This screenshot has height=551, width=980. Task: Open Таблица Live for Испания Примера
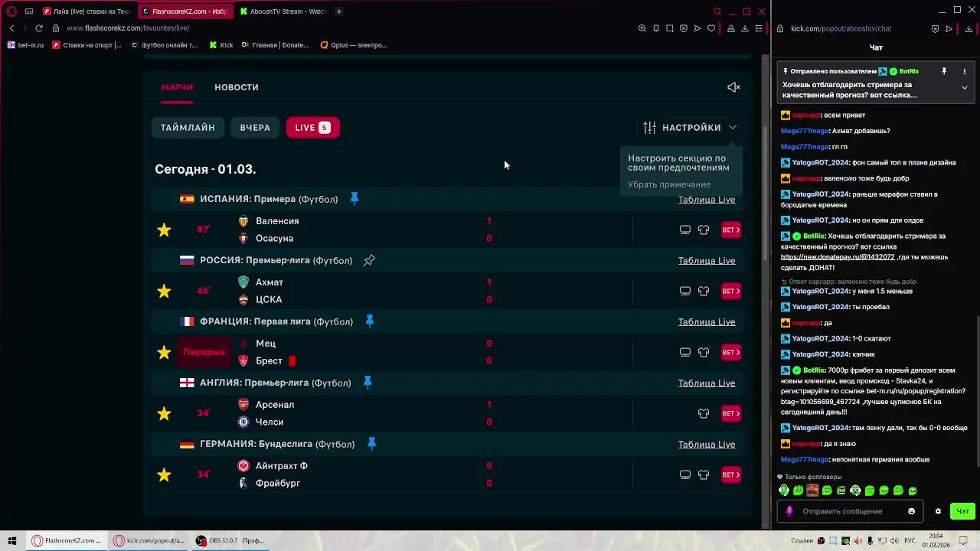coord(707,200)
